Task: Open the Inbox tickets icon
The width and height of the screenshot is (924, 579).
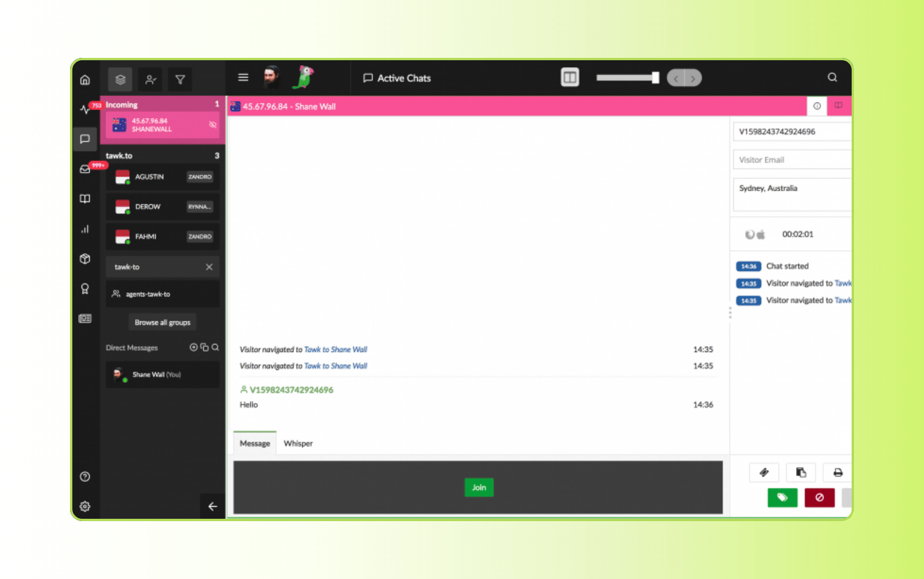Action: click(85, 169)
